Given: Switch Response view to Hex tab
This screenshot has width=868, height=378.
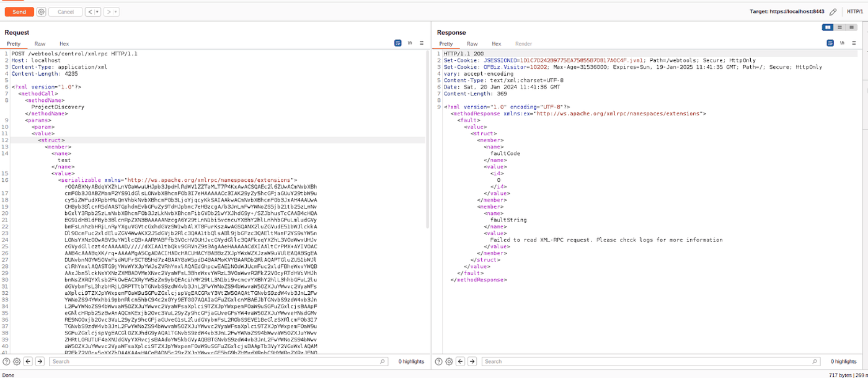Looking at the screenshot, I should pos(496,43).
